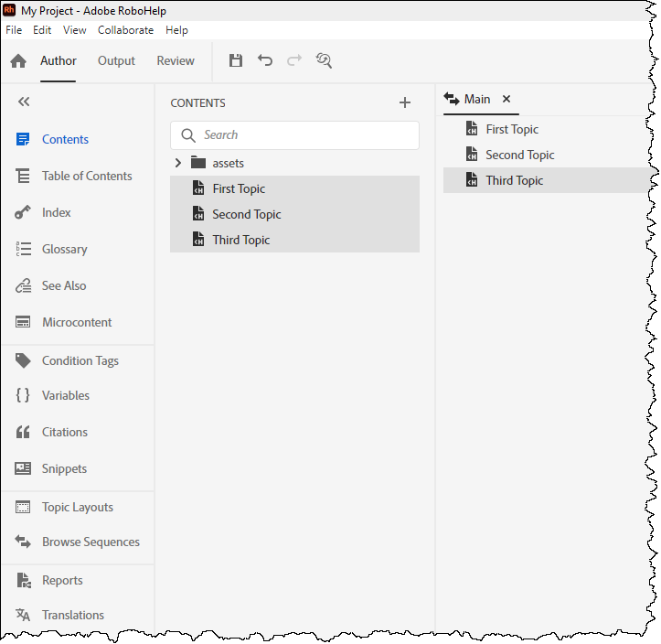The height and width of the screenshot is (644, 661).
Task: Select Second Topic in Contents list
Action: [x=246, y=214]
